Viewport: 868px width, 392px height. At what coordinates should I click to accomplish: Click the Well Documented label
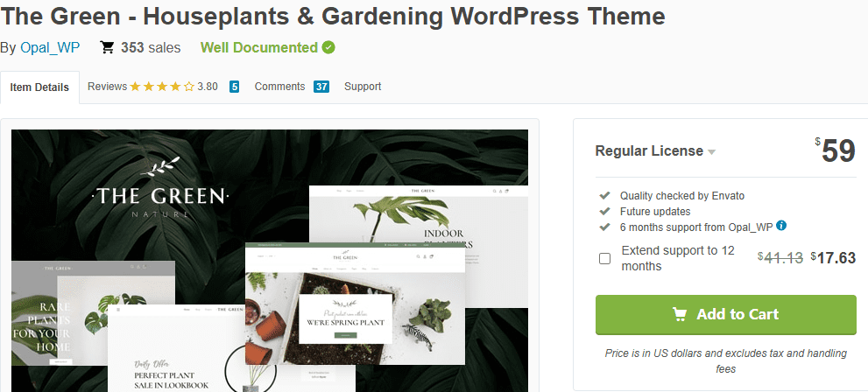click(x=259, y=47)
